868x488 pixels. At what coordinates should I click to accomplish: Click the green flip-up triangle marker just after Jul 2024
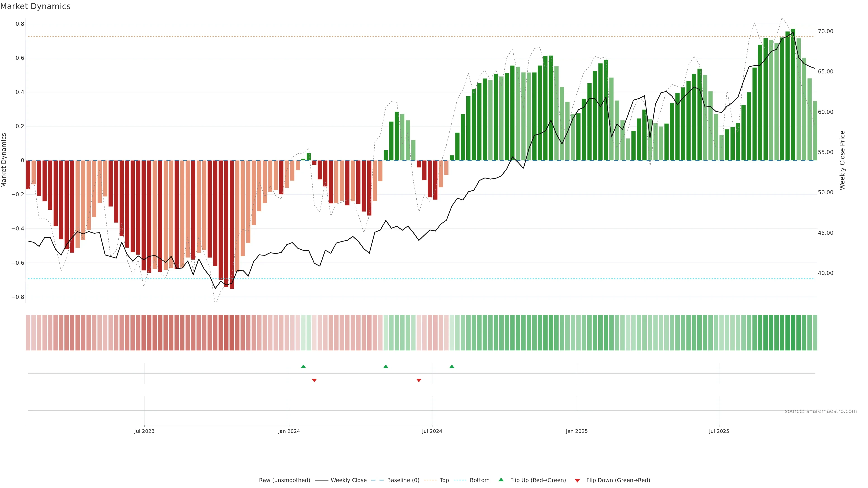(452, 366)
